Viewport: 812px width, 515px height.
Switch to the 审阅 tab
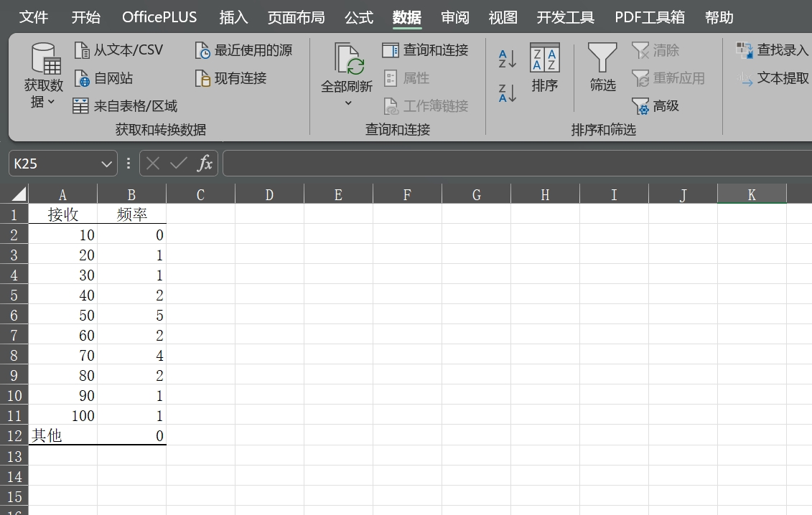[455, 18]
